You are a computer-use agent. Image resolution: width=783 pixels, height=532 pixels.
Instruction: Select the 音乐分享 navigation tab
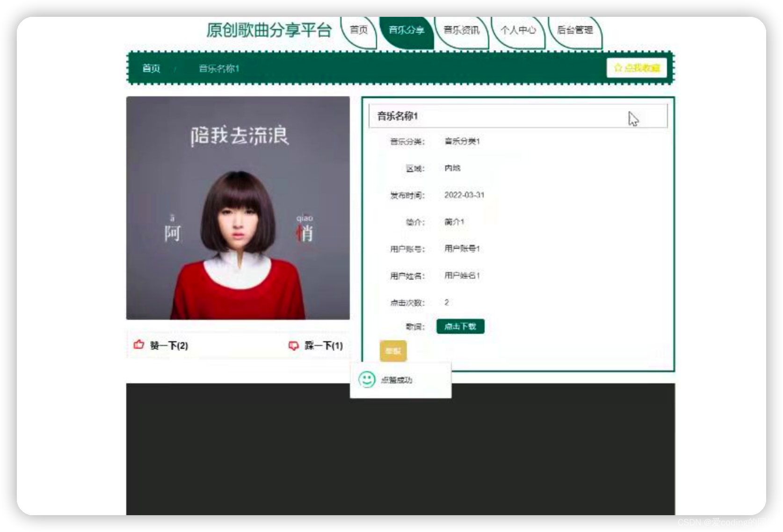point(406,30)
